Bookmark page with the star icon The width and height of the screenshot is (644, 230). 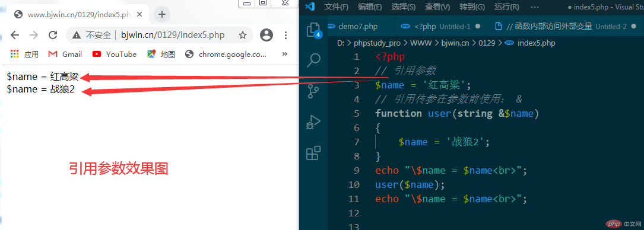pyautogui.click(x=243, y=35)
